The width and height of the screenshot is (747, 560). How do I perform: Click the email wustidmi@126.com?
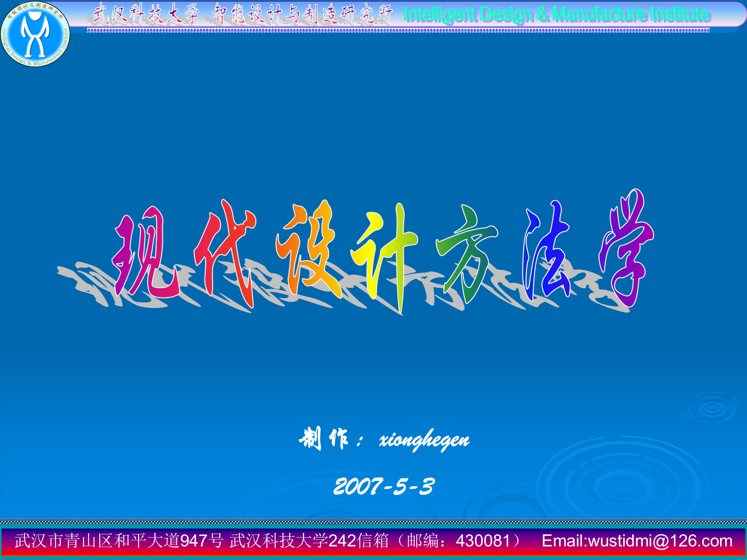[660, 541]
